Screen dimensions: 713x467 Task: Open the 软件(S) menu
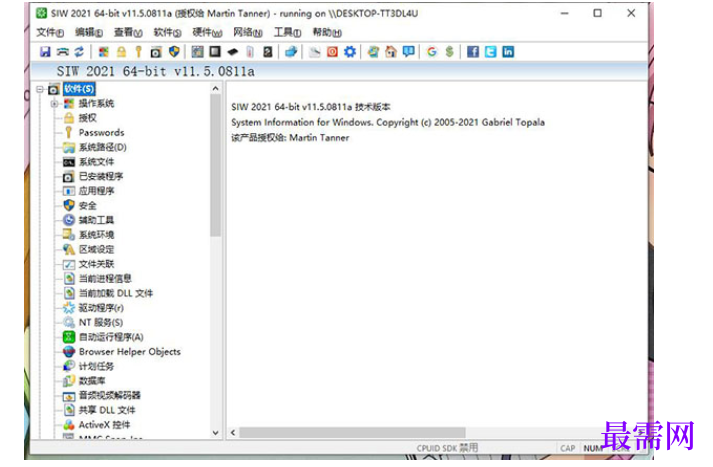pos(167,32)
